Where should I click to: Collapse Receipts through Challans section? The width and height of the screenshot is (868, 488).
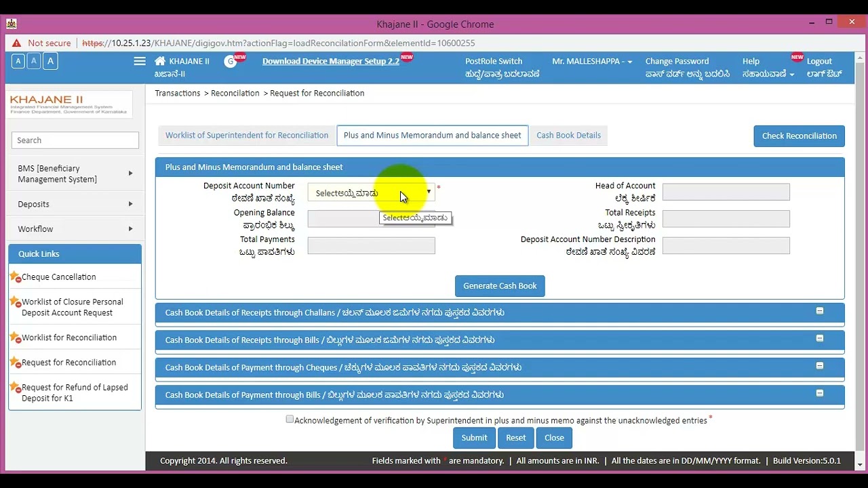pos(819,311)
